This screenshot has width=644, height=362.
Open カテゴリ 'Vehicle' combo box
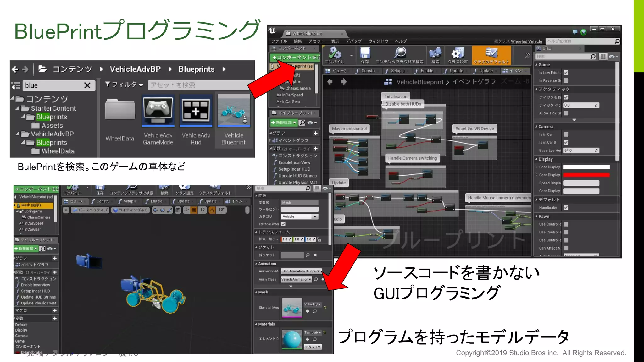pos(299,217)
